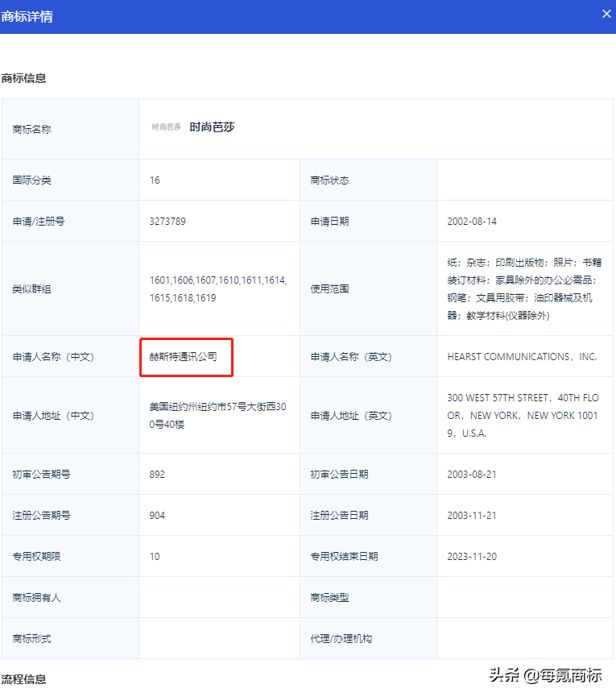
Task: Select the preliminary announcement issue 892
Action: tap(158, 474)
